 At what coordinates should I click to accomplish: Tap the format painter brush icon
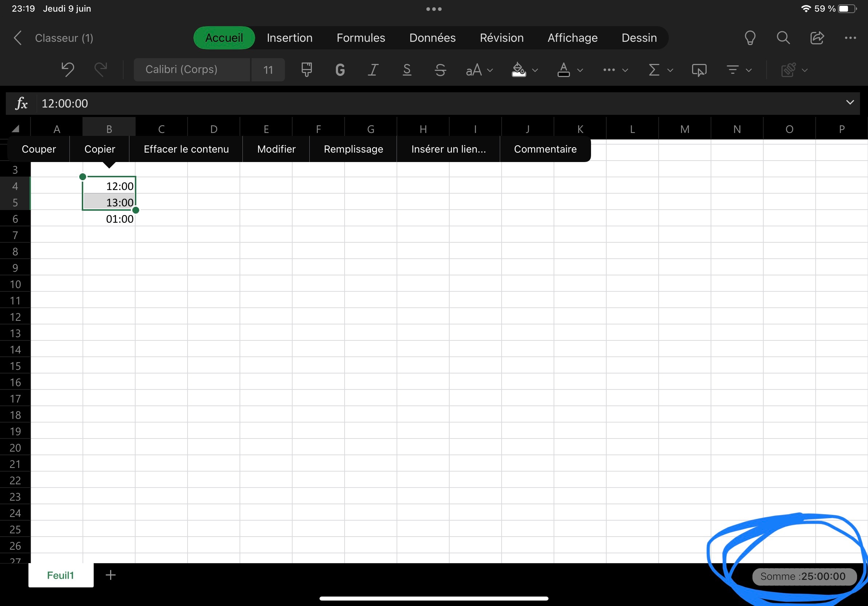[306, 69]
